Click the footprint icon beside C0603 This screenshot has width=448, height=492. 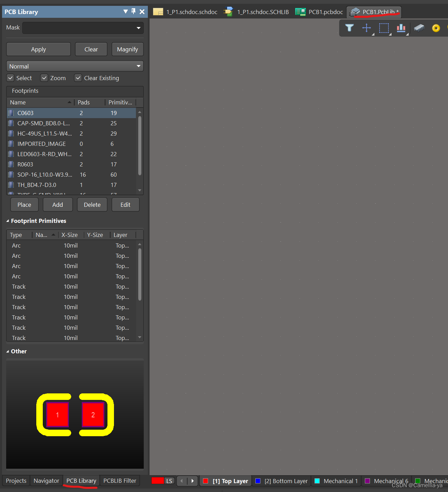point(11,113)
